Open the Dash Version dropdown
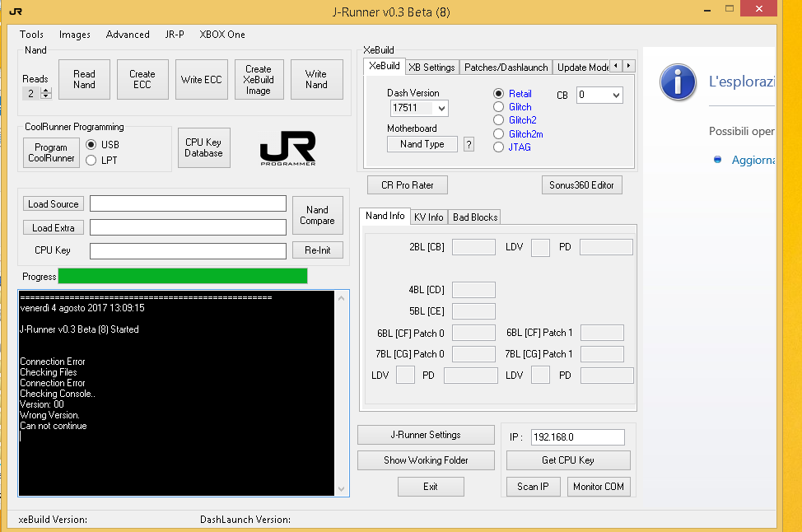 pos(442,108)
